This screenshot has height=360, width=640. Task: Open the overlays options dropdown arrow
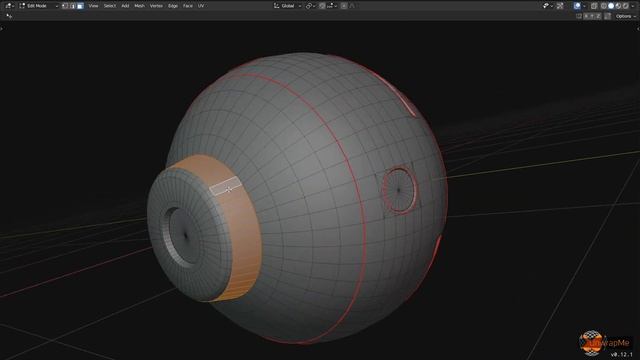click(x=584, y=6)
